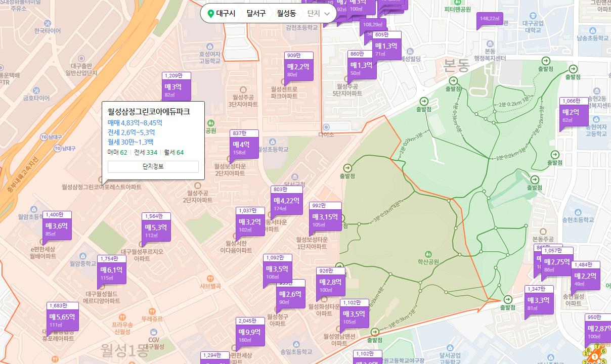Open the 매3.6억 85㎡ price marker

point(57,229)
